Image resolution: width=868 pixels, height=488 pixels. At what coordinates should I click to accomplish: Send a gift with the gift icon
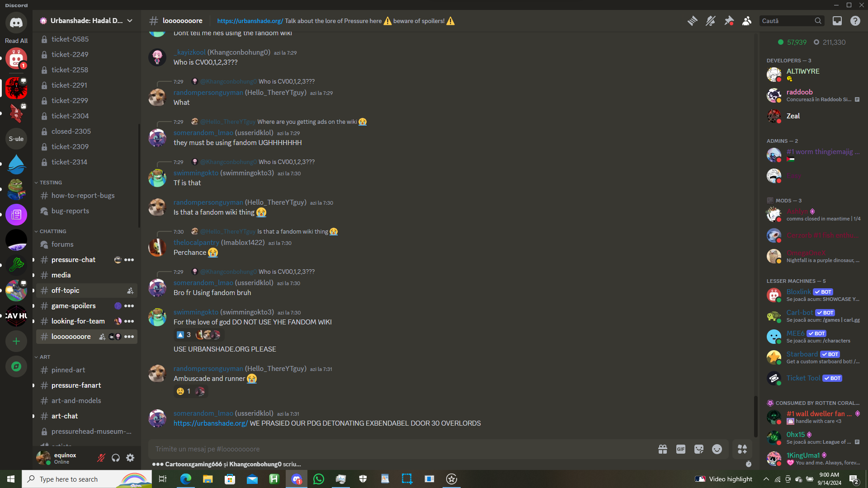(663, 449)
